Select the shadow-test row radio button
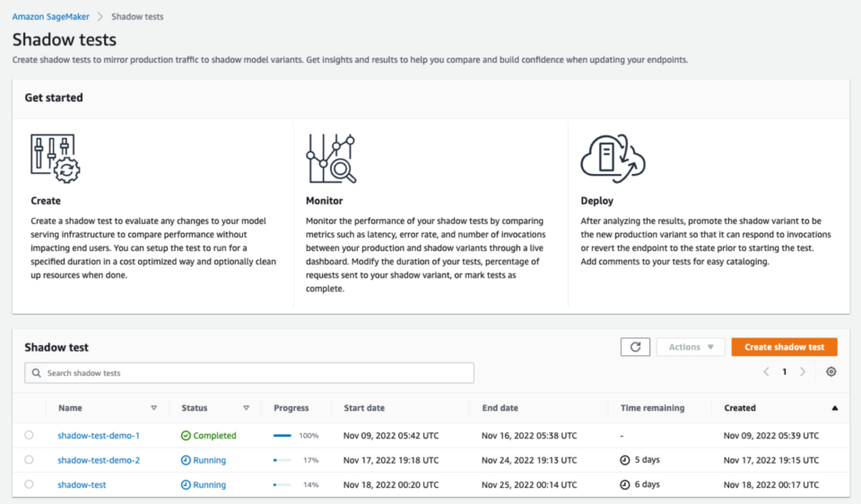 (29, 484)
